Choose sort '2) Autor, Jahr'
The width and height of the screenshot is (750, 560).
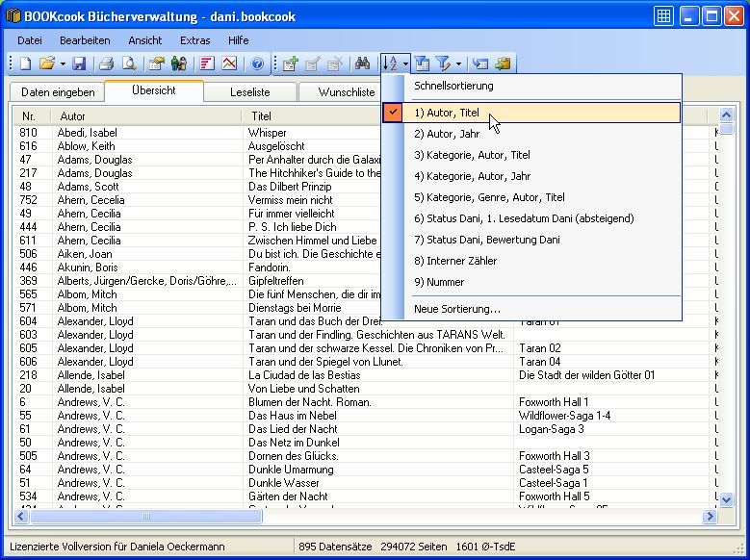click(447, 134)
